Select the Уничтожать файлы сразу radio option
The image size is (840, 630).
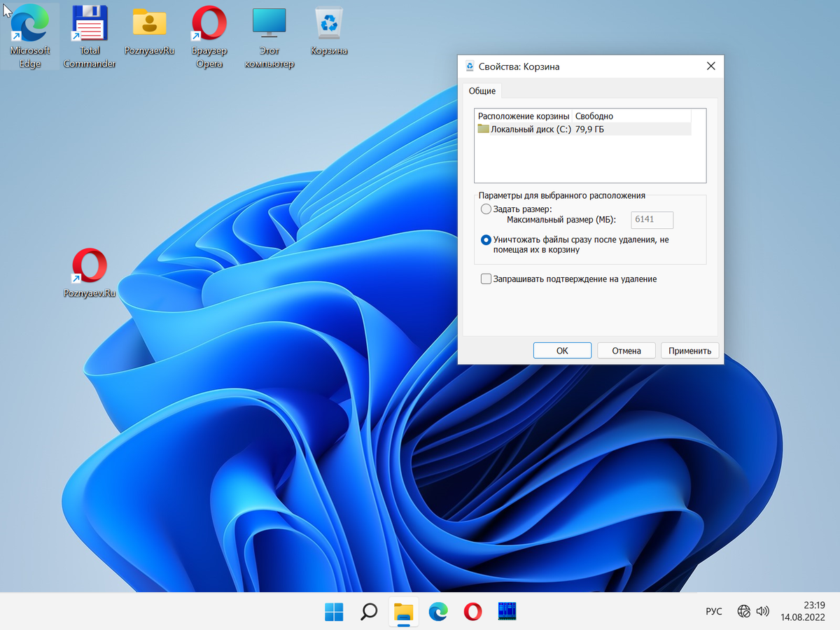click(486, 239)
